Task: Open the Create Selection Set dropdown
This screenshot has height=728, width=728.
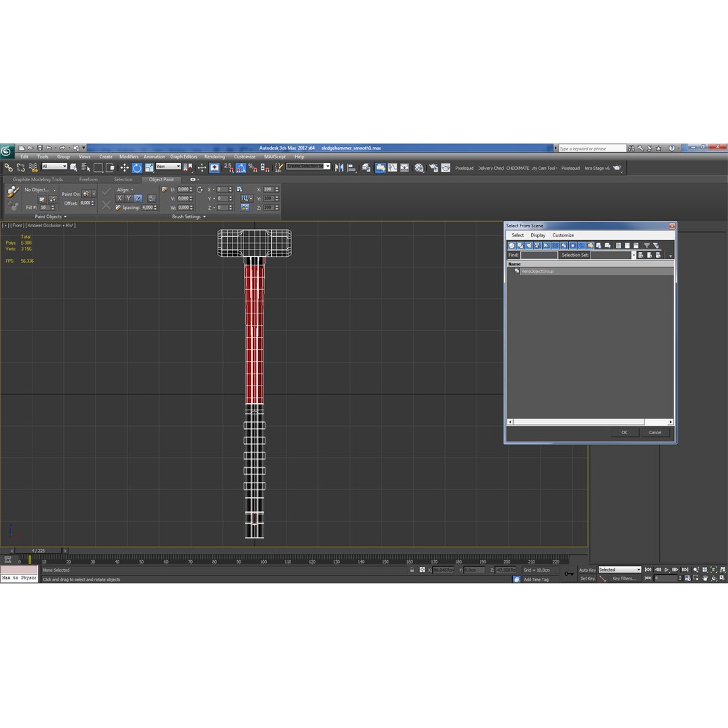Action: [308, 166]
